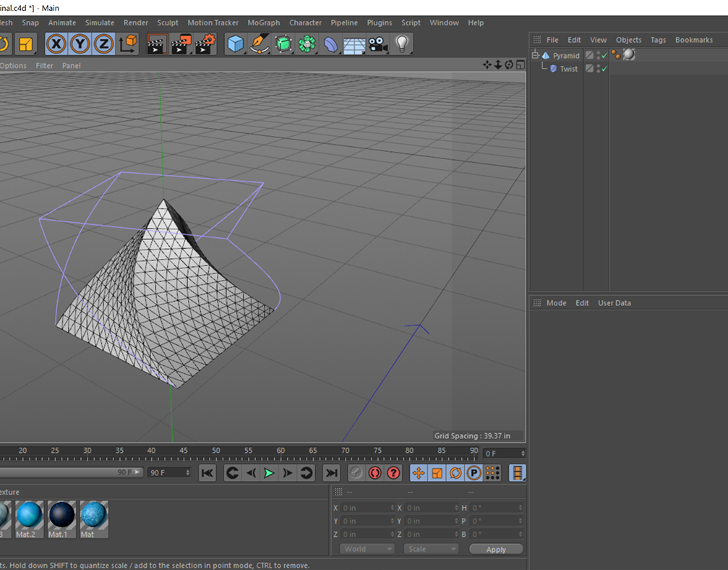Image resolution: width=728 pixels, height=570 pixels.
Task: Open the Tags menu in Object Manager
Action: 658,40
